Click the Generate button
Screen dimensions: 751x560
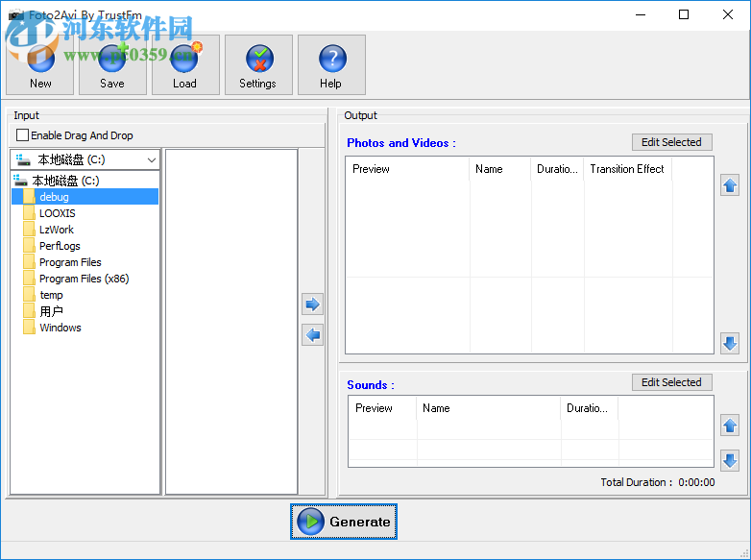click(344, 522)
